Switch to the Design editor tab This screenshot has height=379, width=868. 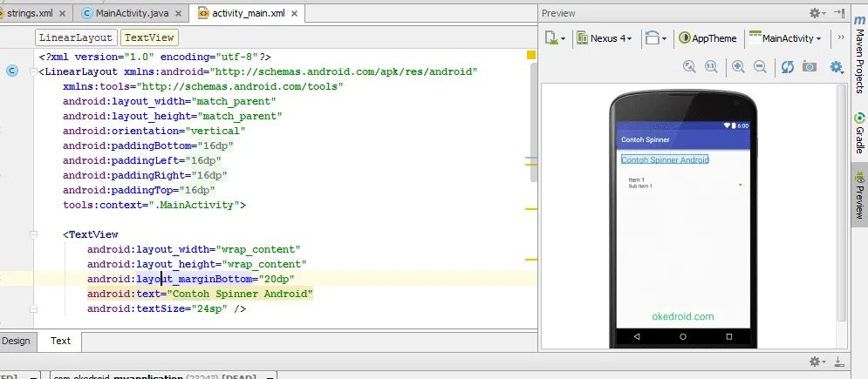pyautogui.click(x=17, y=341)
